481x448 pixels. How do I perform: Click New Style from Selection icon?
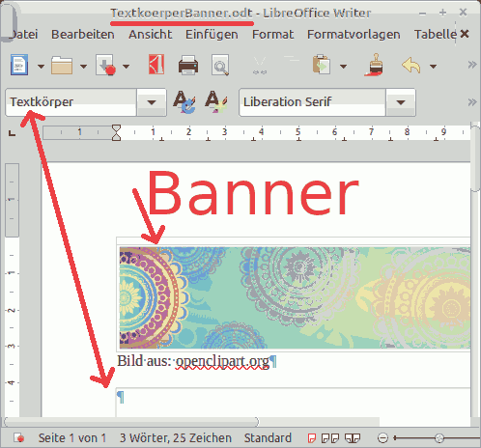(215, 101)
